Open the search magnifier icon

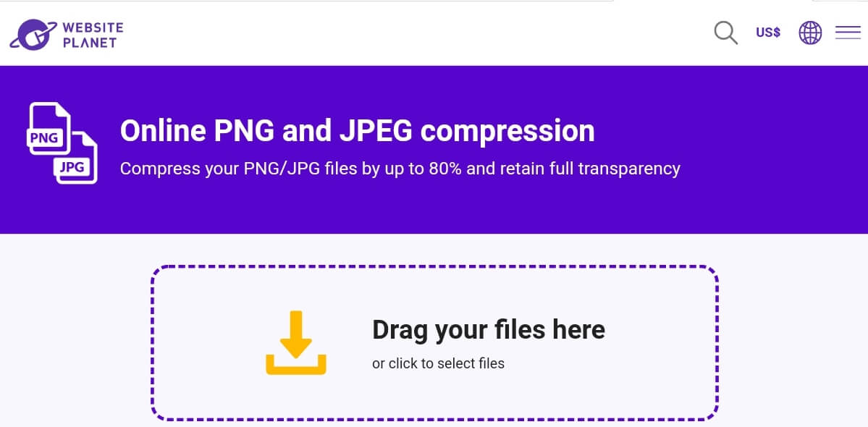tap(725, 33)
